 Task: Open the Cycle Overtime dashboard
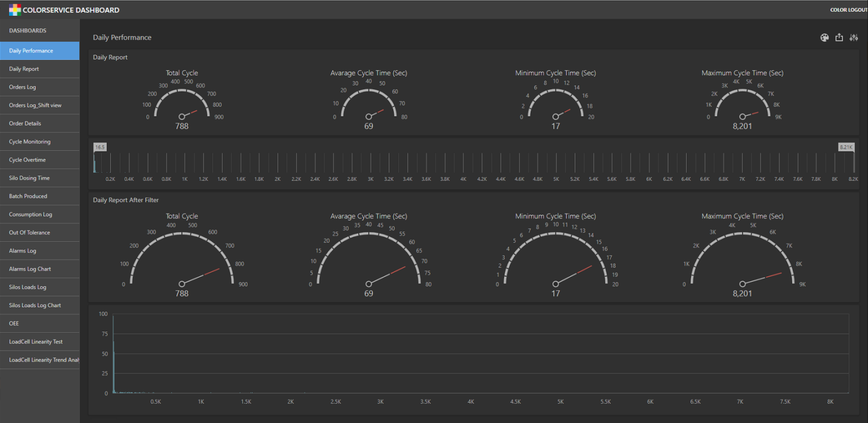[x=27, y=159]
